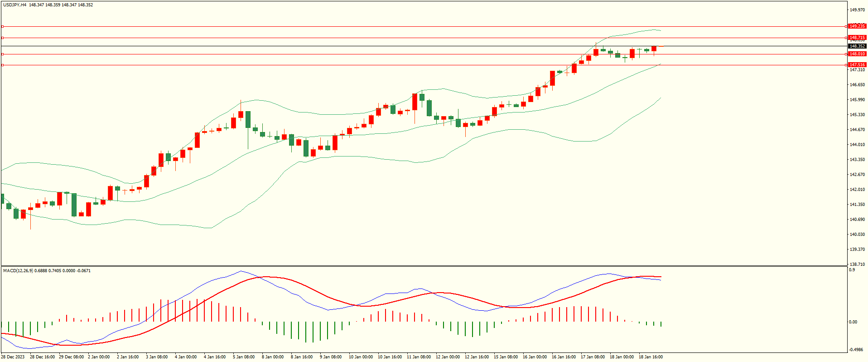Click the 18 Jan 16:00 time label
The image size is (868, 362).
coord(651,357)
